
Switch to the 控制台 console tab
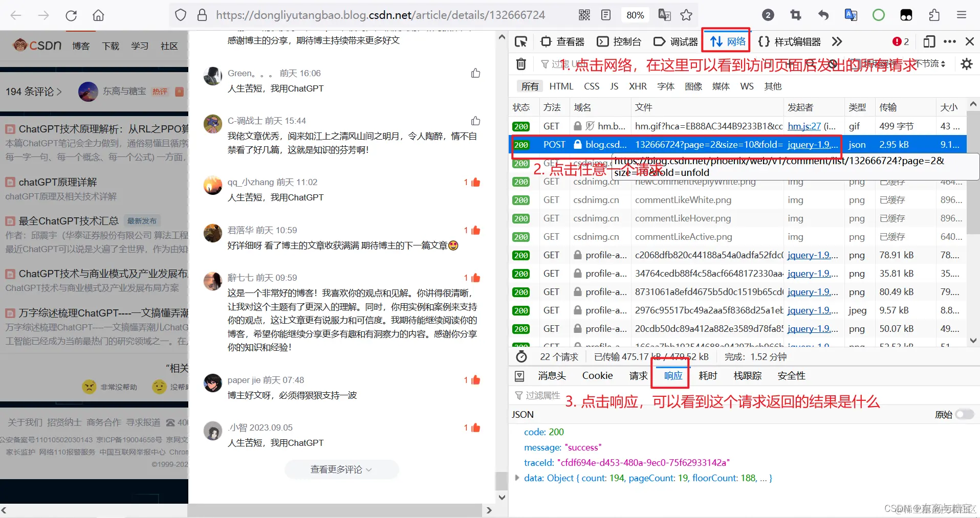pos(619,41)
